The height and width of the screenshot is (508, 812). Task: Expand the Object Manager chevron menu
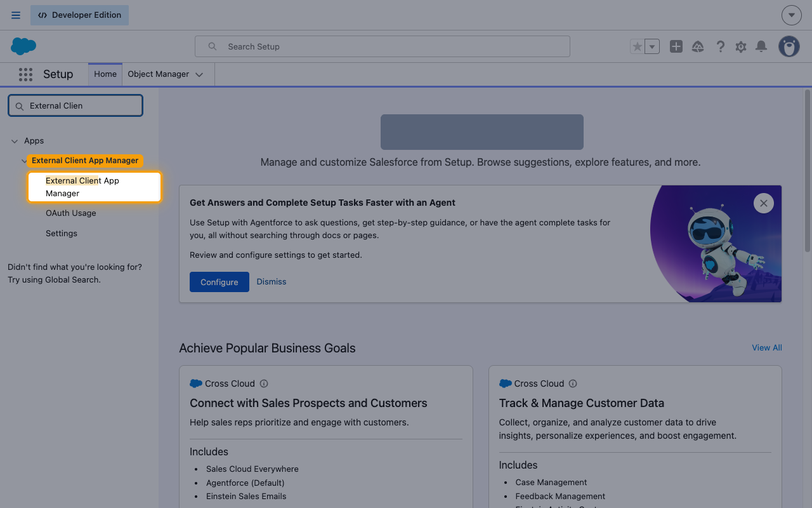coord(199,74)
